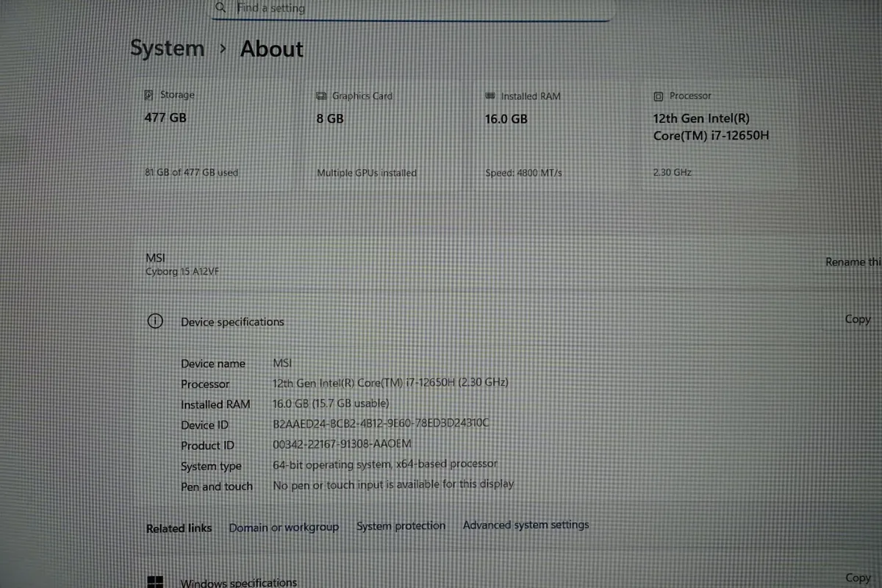882x588 pixels.
Task: Click the Processor chip icon
Action: pos(659,96)
